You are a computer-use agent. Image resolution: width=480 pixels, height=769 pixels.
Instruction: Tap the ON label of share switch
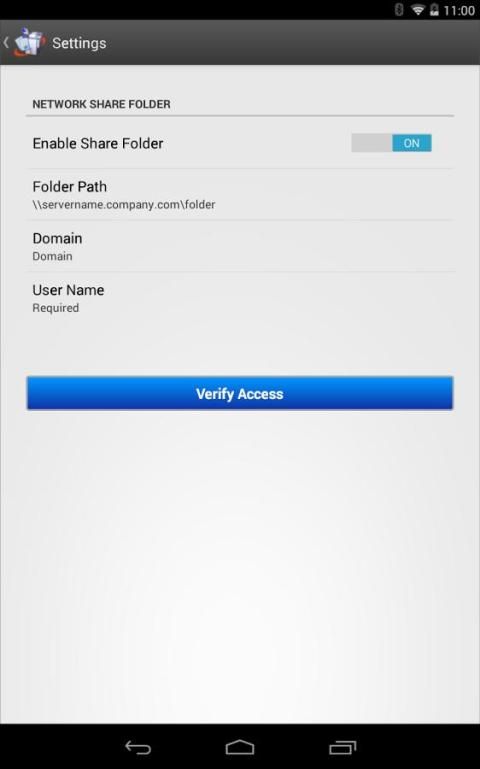pos(411,143)
